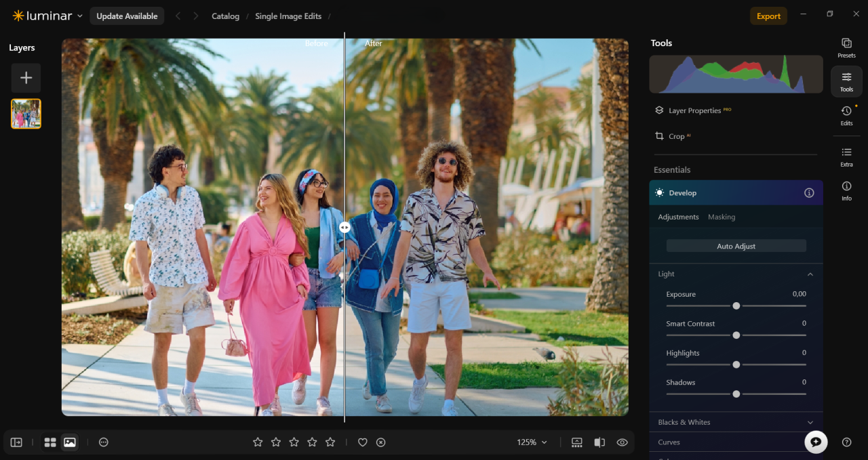Rate image two stars

[x=276, y=442]
